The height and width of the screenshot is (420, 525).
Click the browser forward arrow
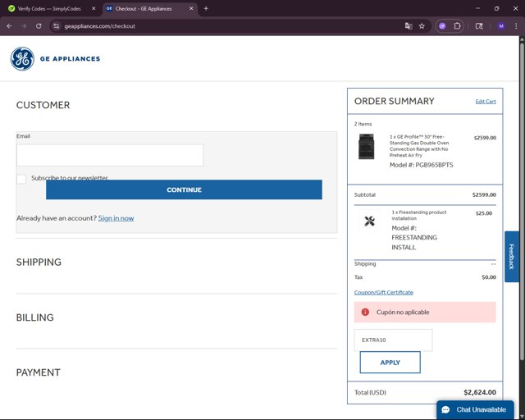click(x=24, y=26)
